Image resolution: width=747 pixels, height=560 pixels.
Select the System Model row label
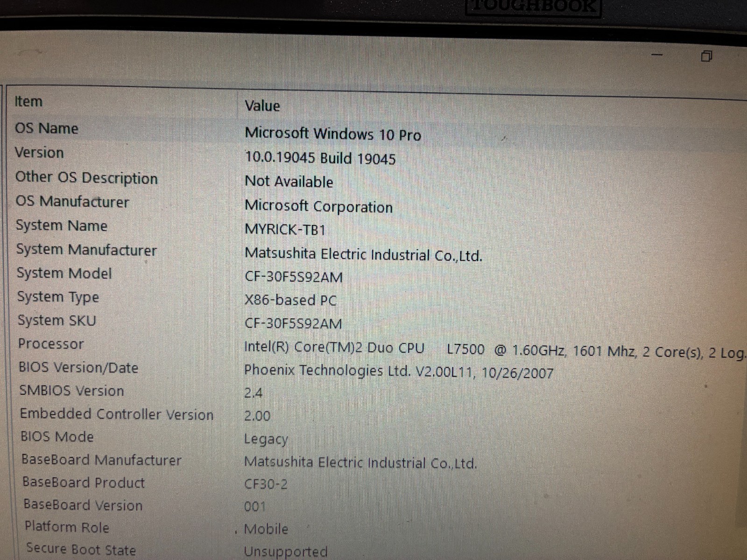[64, 273]
